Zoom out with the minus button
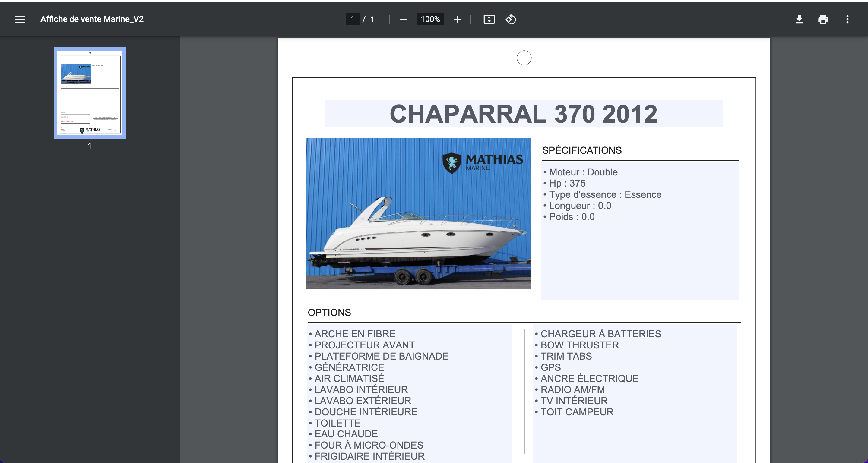 click(403, 19)
